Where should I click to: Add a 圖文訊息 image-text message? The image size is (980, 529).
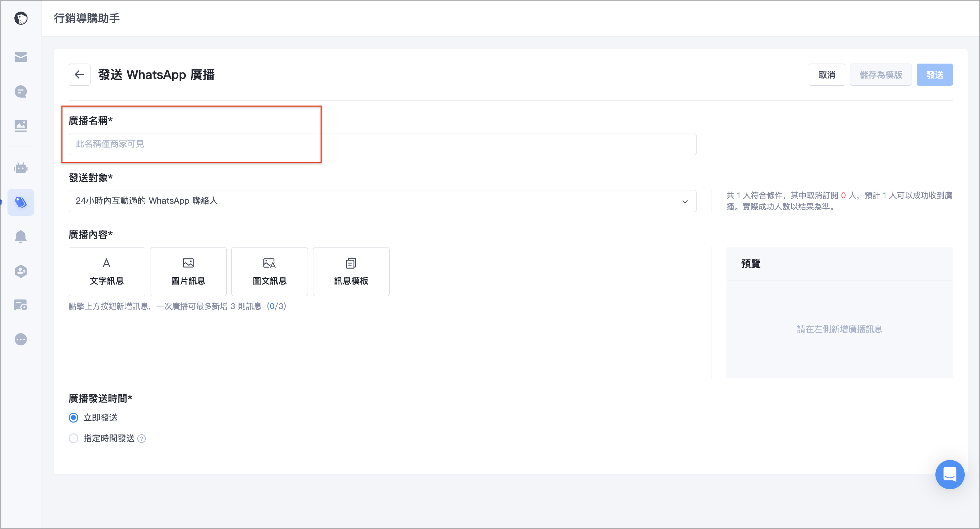[x=270, y=271]
